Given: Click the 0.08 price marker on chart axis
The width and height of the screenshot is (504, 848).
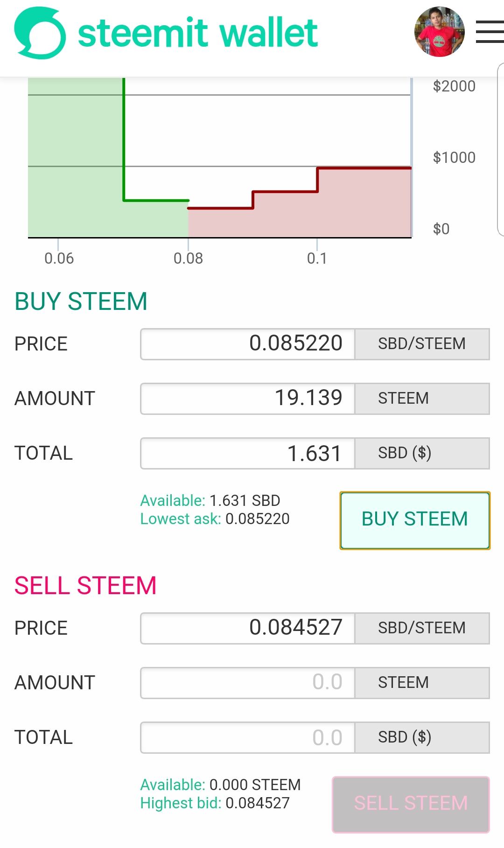Looking at the screenshot, I should click(x=188, y=258).
